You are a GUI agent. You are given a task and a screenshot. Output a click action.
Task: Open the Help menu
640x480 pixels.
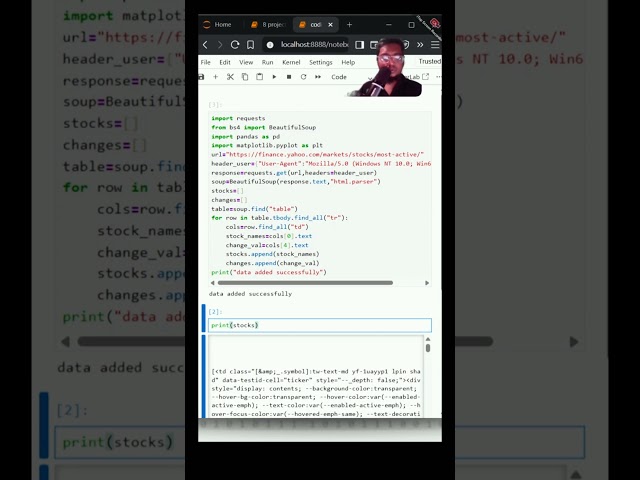(x=348, y=62)
